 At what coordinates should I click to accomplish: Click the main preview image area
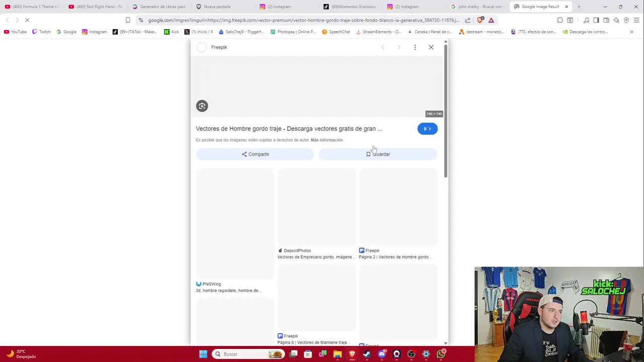316,87
